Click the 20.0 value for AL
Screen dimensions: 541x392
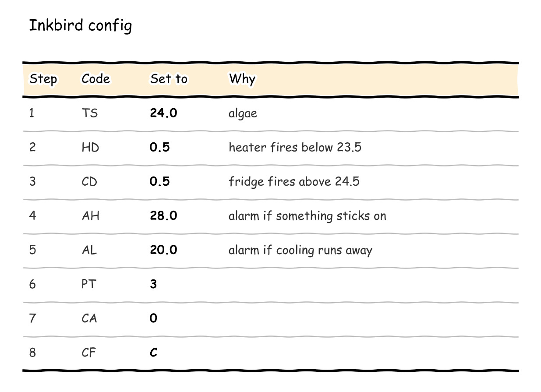163,250
